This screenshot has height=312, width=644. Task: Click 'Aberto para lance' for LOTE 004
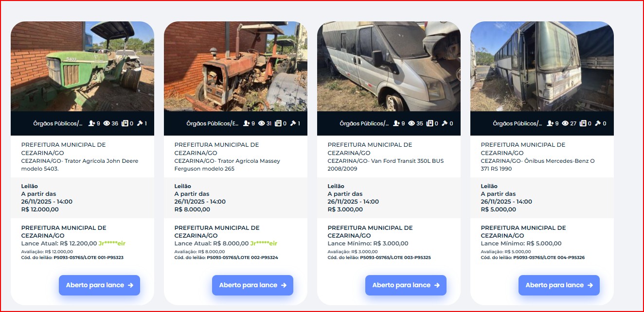[x=559, y=285]
